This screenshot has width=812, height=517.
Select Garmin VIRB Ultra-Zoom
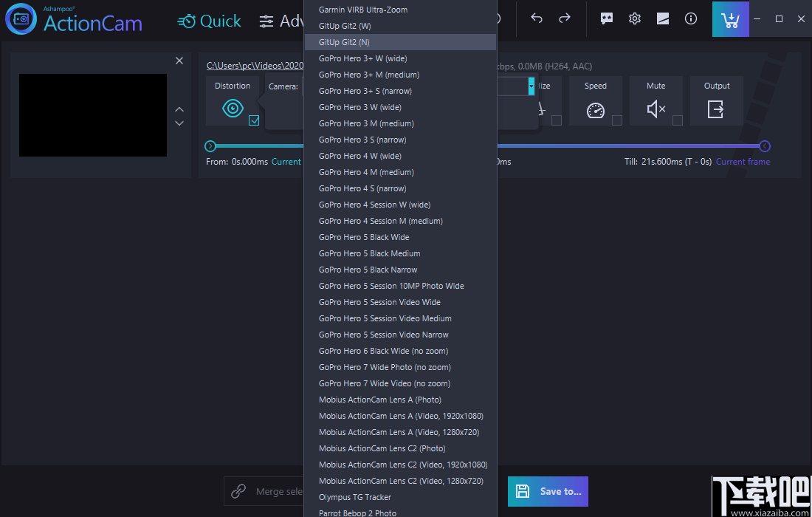400,10
